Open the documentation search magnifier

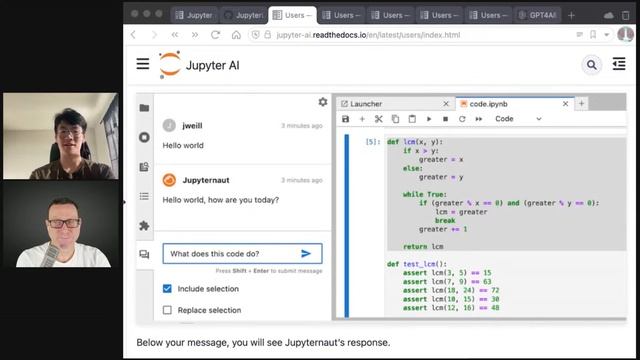click(591, 64)
